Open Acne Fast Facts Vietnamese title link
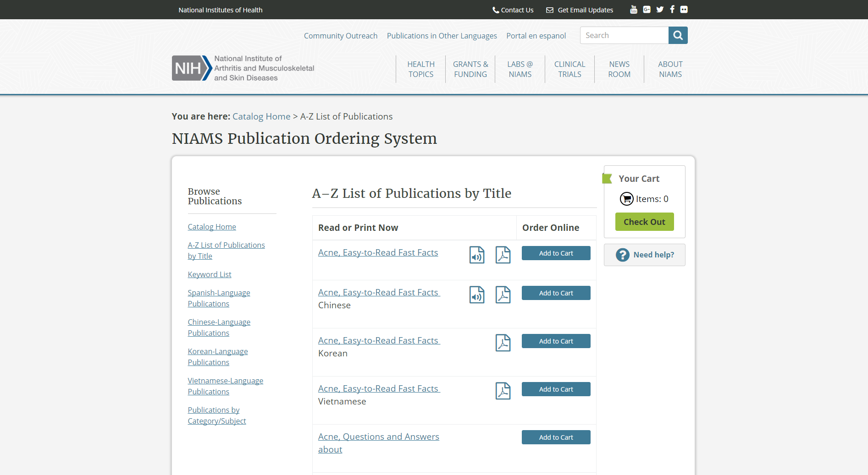 (x=379, y=388)
